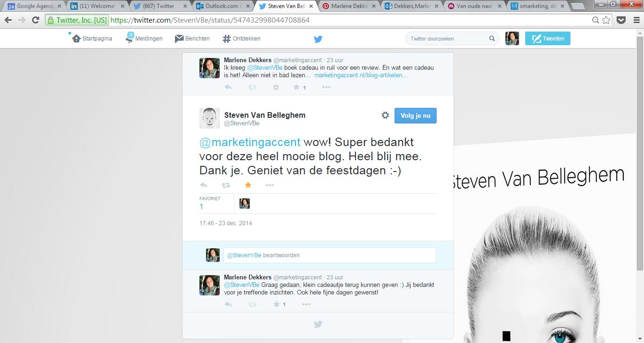
Task: Click Marlene Dekkers name on the bottom reply
Action: coord(248,277)
